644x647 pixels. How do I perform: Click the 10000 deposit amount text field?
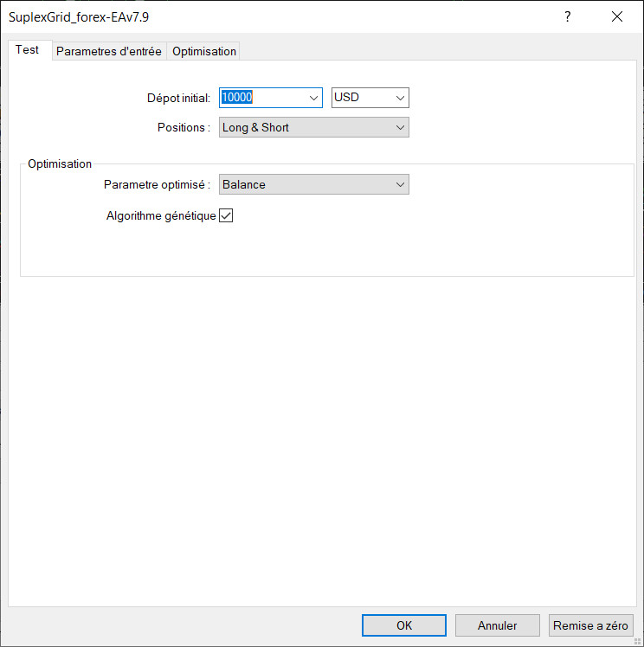pyautogui.click(x=260, y=98)
